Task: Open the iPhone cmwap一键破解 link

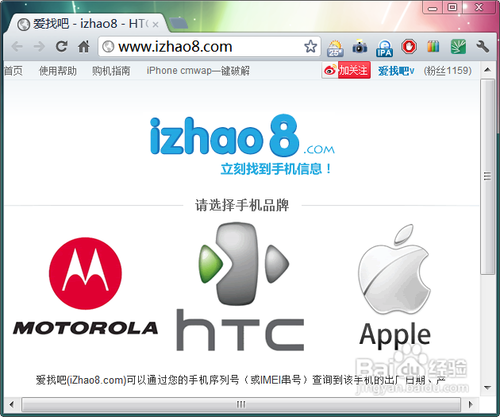Action: pos(198,71)
